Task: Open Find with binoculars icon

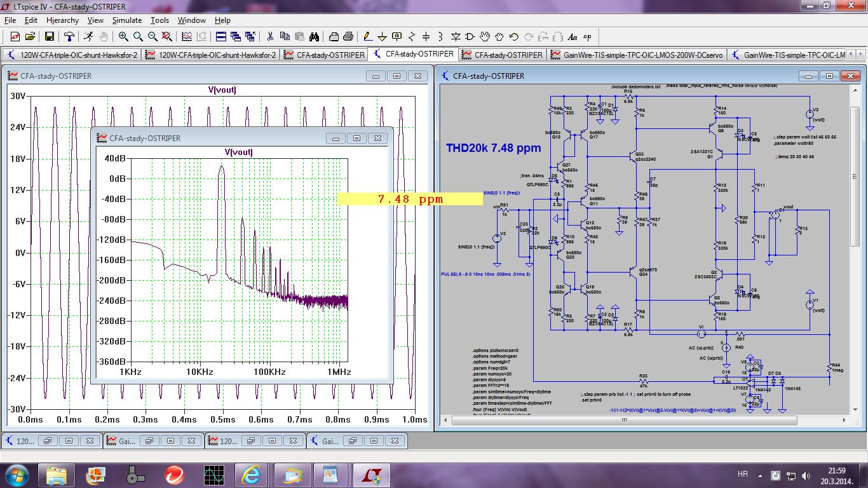Action: tap(314, 37)
